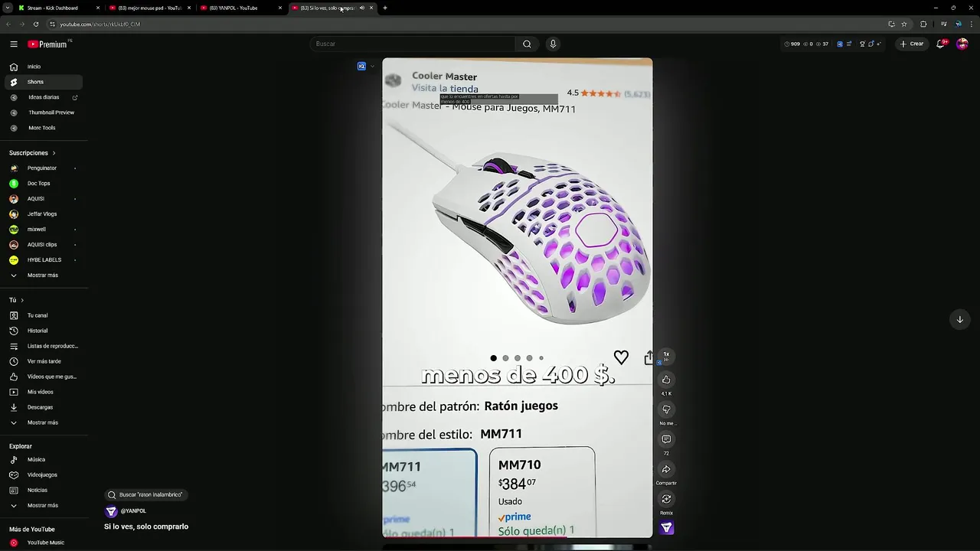Open Listas de reproducción entry
The height and width of the screenshot is (551, 980).
point(44,346)
